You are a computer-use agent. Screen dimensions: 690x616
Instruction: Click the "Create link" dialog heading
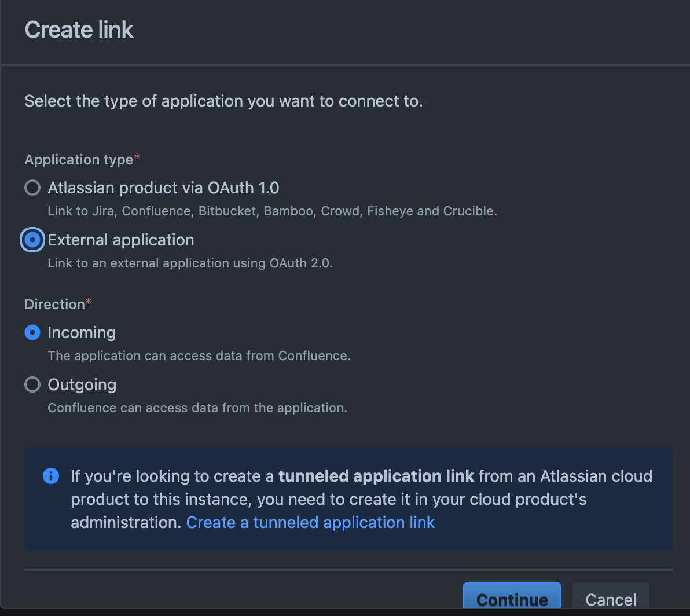(79, 30)
